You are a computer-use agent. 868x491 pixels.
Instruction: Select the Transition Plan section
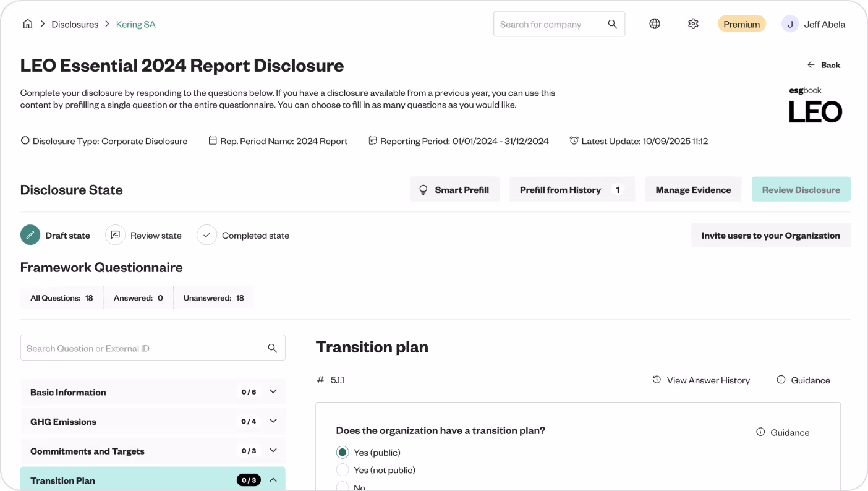pos(153,479)
